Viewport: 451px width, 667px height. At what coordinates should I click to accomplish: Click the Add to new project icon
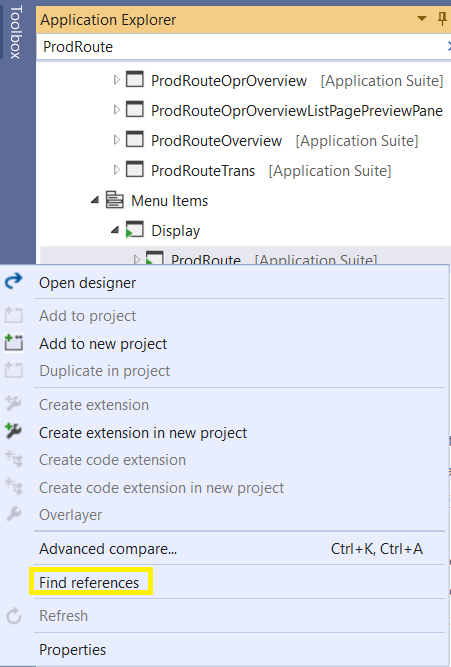point(13,343)
